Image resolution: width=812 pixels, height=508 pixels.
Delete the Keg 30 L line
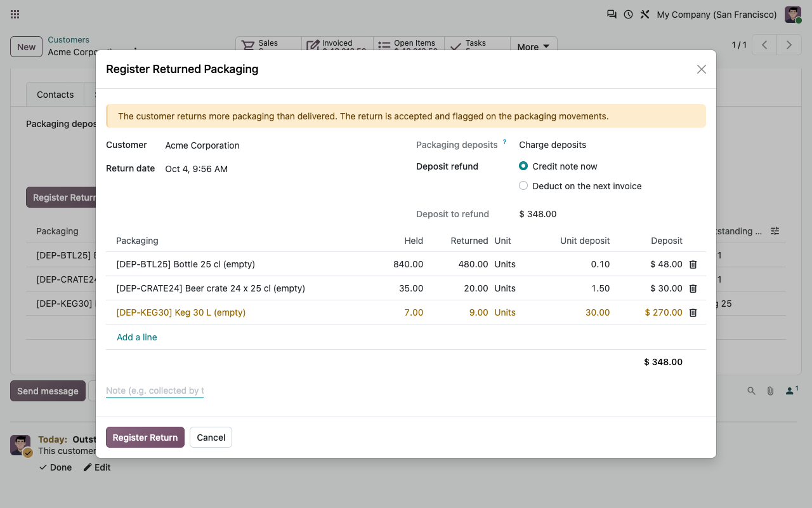click(x=693, y=312)
